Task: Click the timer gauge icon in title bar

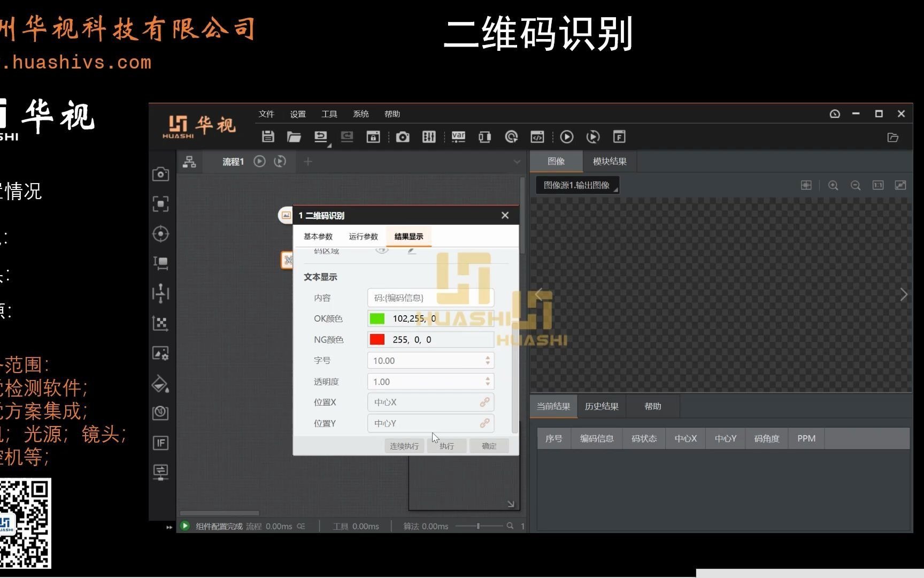Action: coord(835,113)
